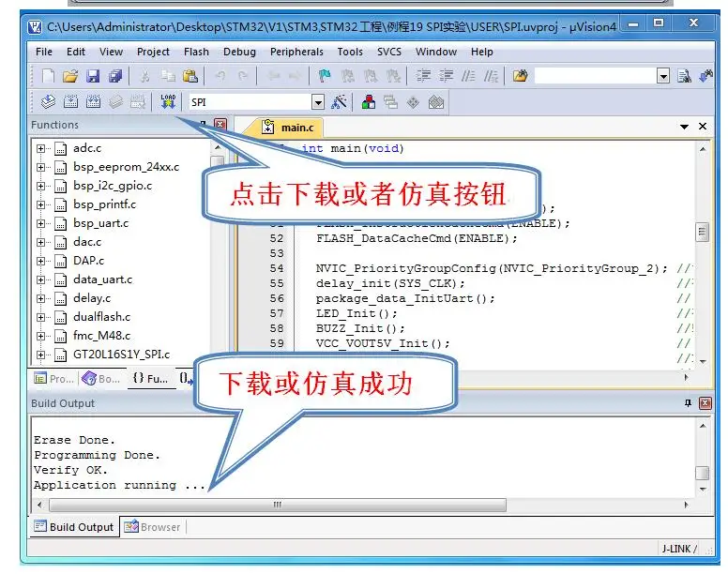Open the Edit menu

point(76,52)
